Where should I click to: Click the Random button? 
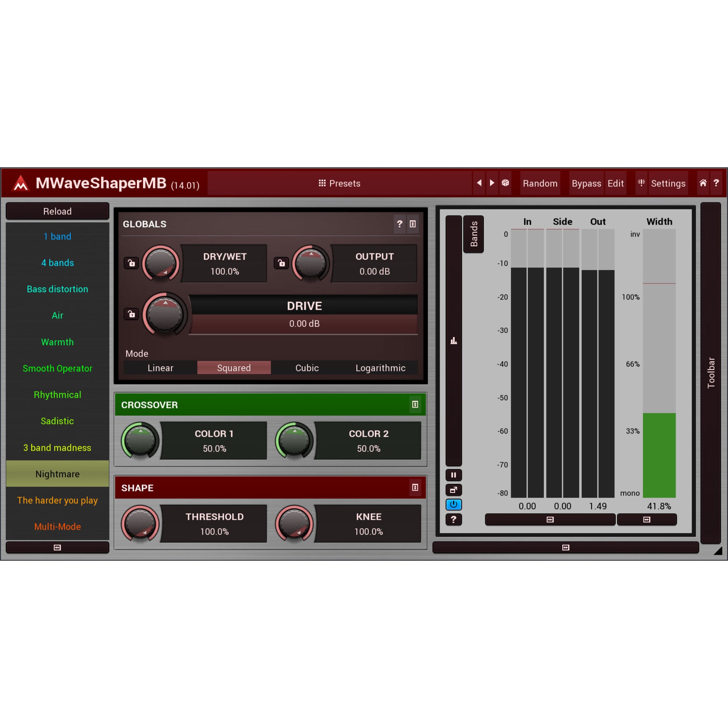(540, 183)
